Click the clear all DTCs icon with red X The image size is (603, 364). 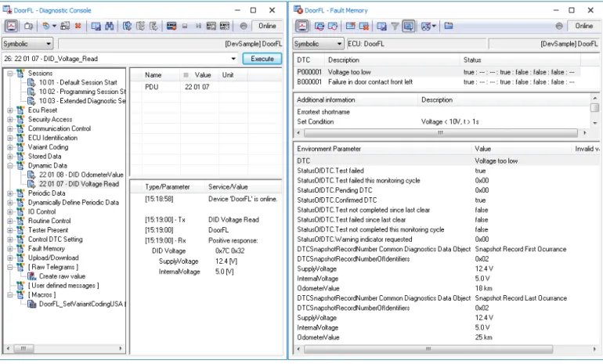coord(364,26)
